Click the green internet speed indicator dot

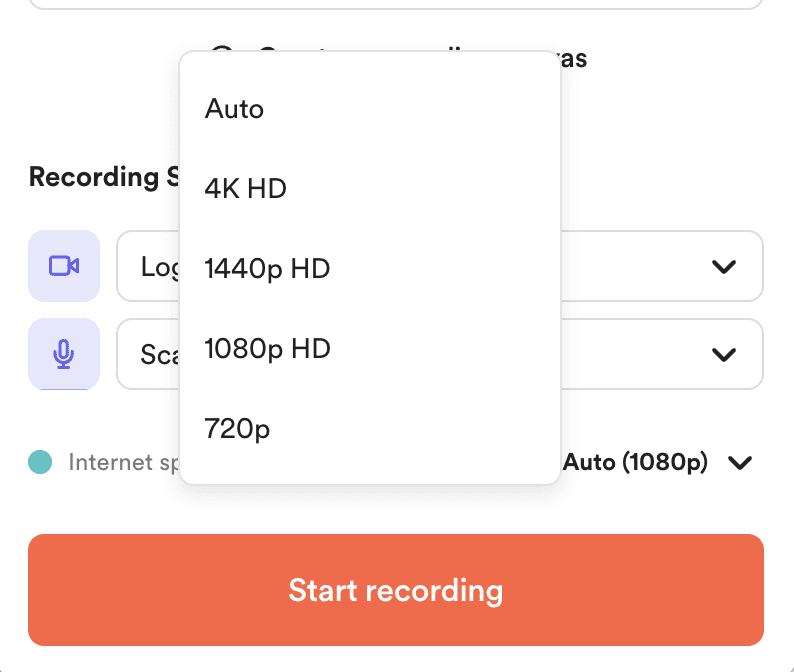(x=40, y=462)
